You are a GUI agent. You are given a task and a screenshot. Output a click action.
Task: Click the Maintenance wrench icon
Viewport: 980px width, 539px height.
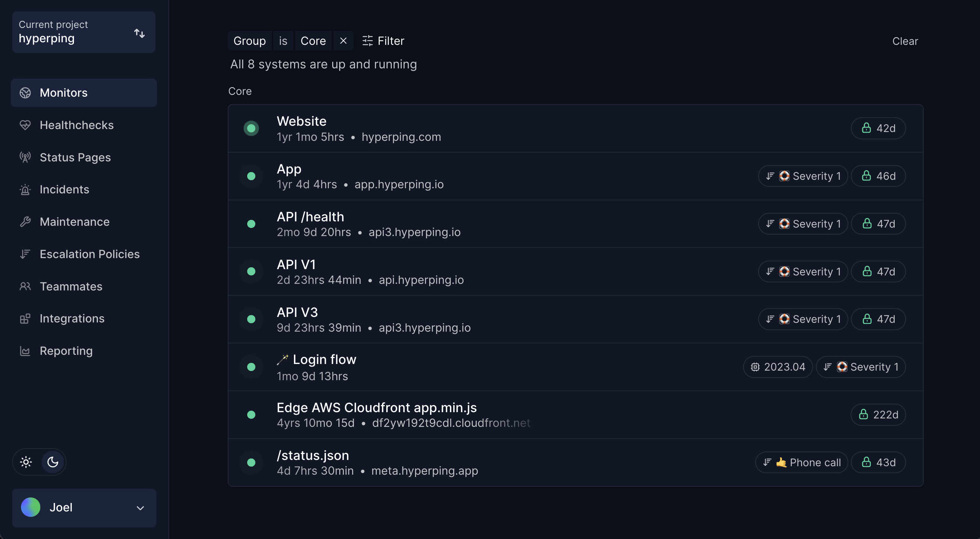coord(25,222)
